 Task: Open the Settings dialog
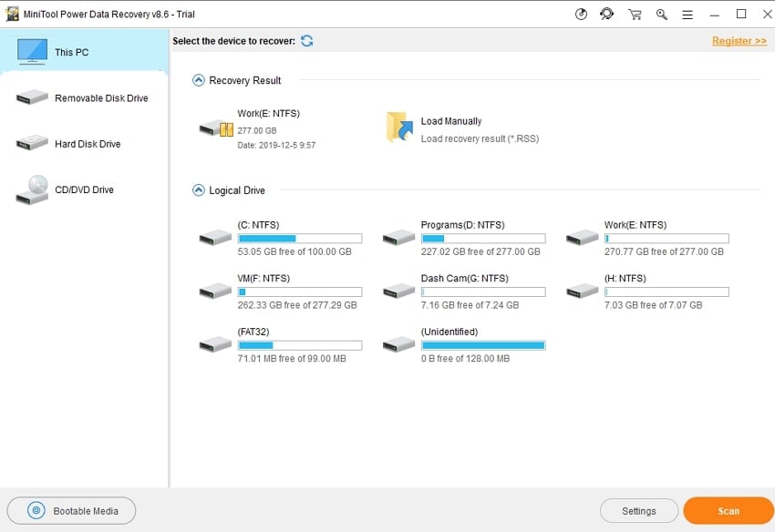coord(638,510)
